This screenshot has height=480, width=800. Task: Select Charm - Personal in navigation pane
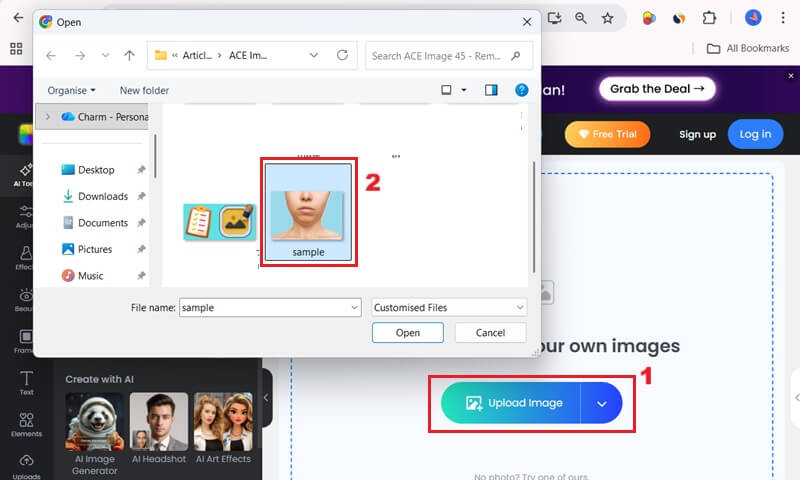[x=105, y=117]
